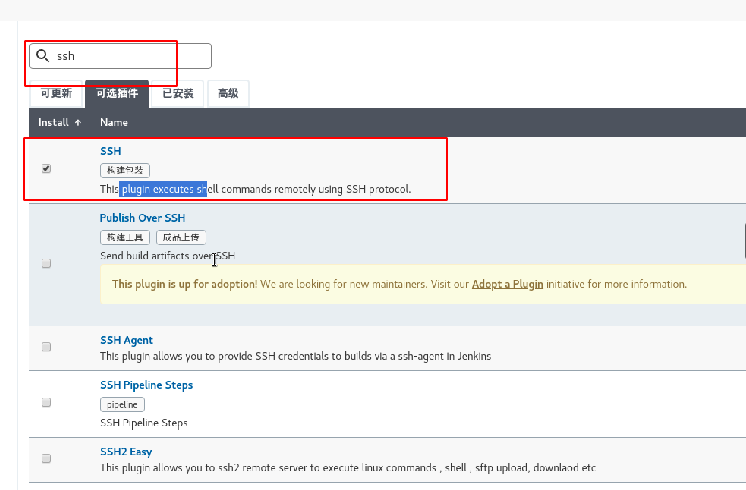The height and width of the screenshot is (490, 746).
Task: Focus the plugin search field containing ssh
Action: coord(120,56)
